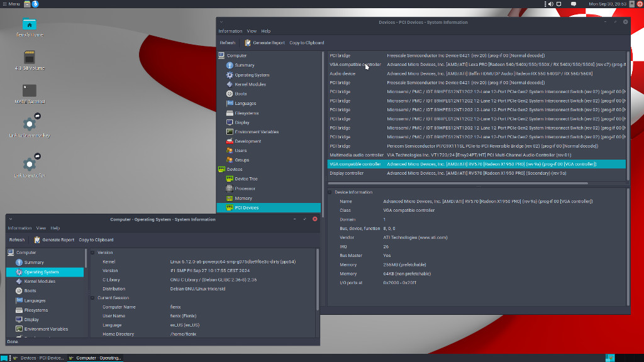Click vertical scrollbar in Operating System details pane
The image size is (644, 362).
pyautogui.click(x=318, y=279)
